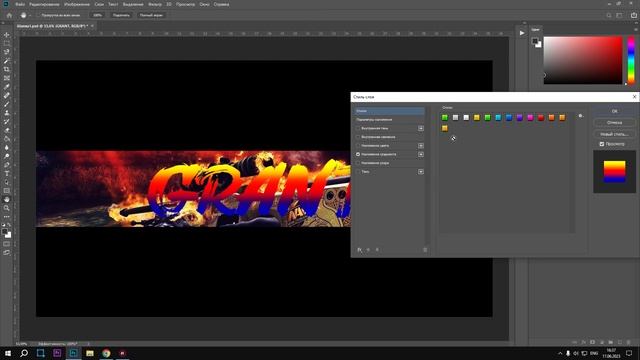Apply the red style swatch
This screenshot has height=360, width=640.
click(541, 118)
